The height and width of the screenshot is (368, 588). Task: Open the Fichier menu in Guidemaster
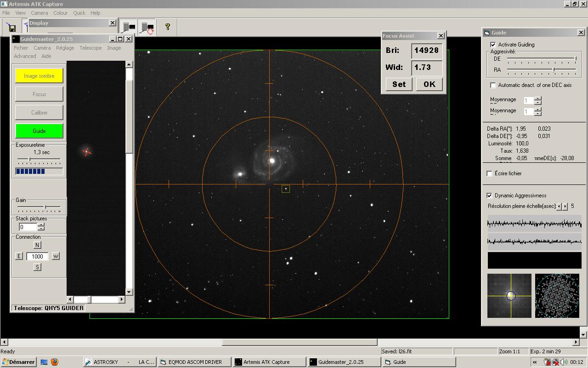[x=21, y=48]
